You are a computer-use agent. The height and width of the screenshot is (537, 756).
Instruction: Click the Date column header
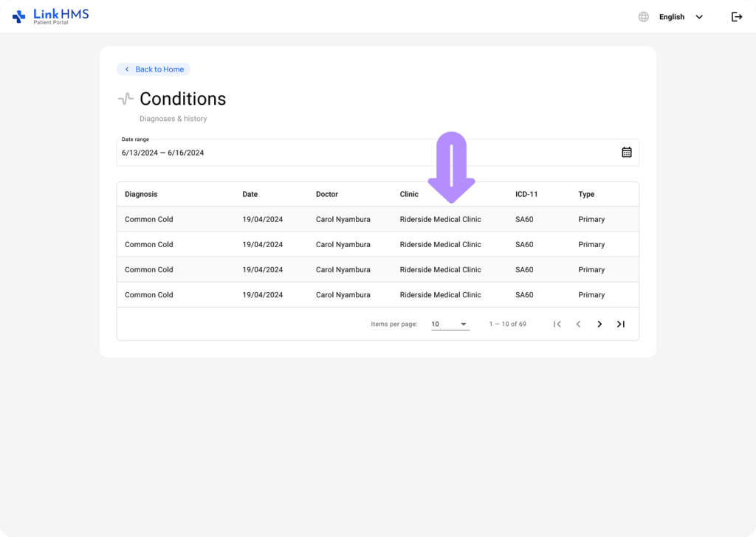tap(250, 194)
